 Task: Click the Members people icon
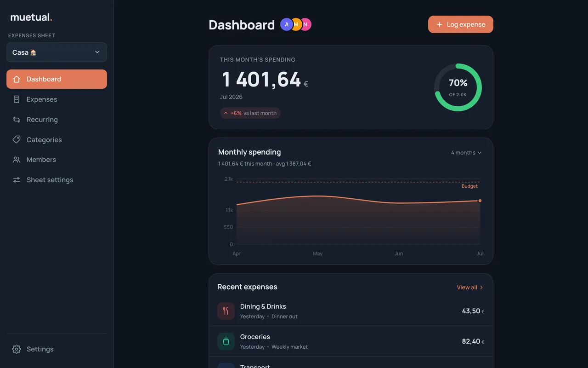click(17, 160)
